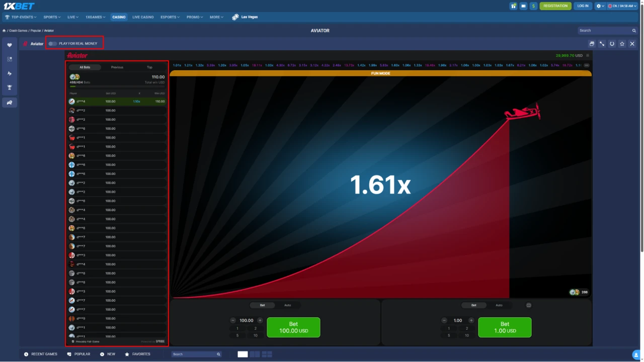The image size is (644, 362).
Task: Expand multiplier history with ellipsis button
Action: 587,65
